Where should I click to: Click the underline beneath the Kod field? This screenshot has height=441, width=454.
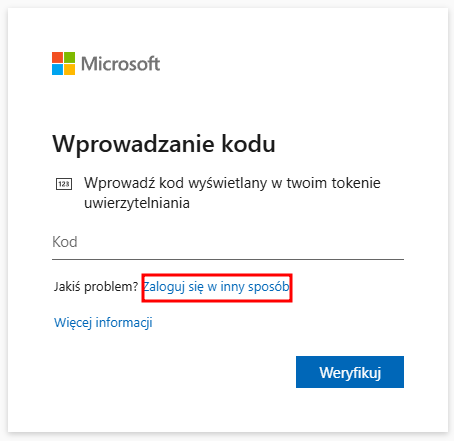(228, 259)
